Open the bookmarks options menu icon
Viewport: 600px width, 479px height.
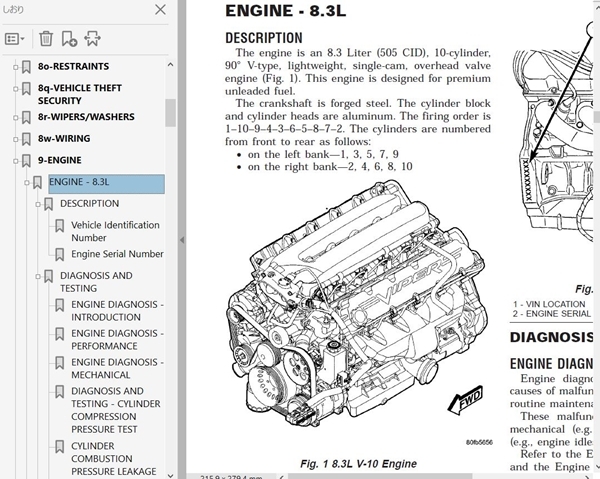15,39
